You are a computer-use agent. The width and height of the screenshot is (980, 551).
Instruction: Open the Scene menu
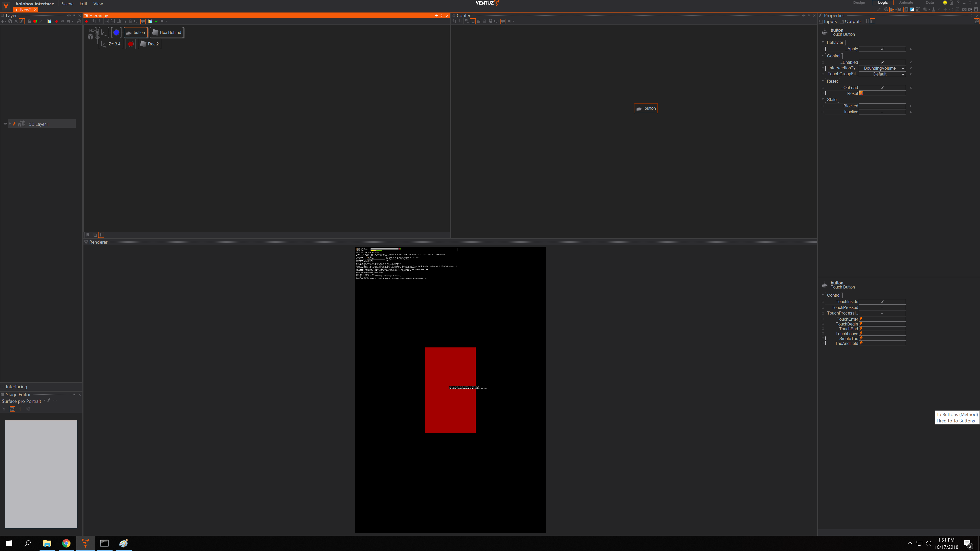click(67, 4)
